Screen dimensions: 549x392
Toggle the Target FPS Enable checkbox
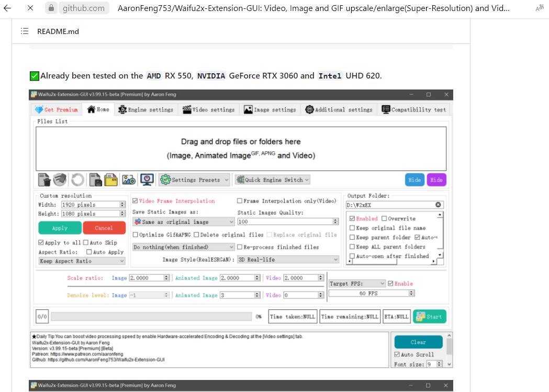[x=390, y=284]
